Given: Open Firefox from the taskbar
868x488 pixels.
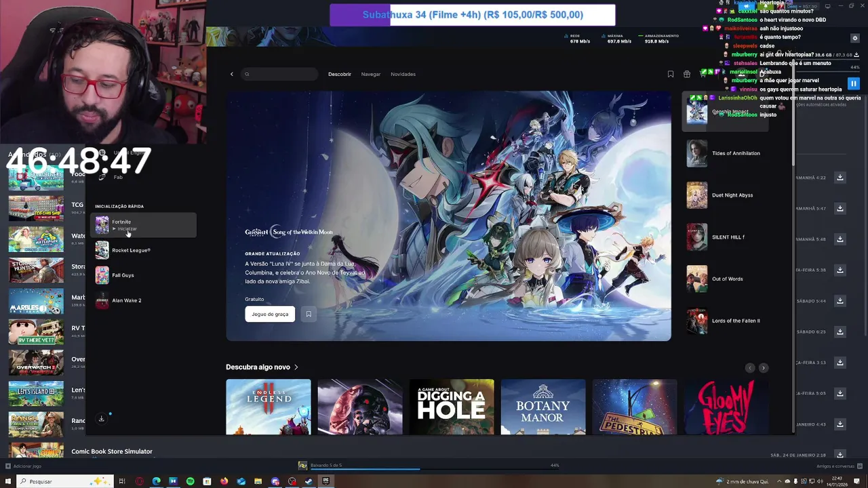Looking at the screenshot, I should pyautogui.click(x=224, y=481).
